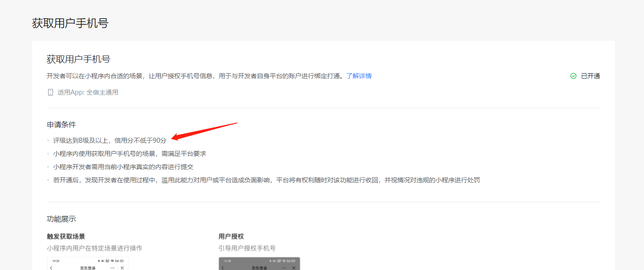
Task: Click the phone icon before 适用App
Action: pyautogui.click(x=50, y=92)
